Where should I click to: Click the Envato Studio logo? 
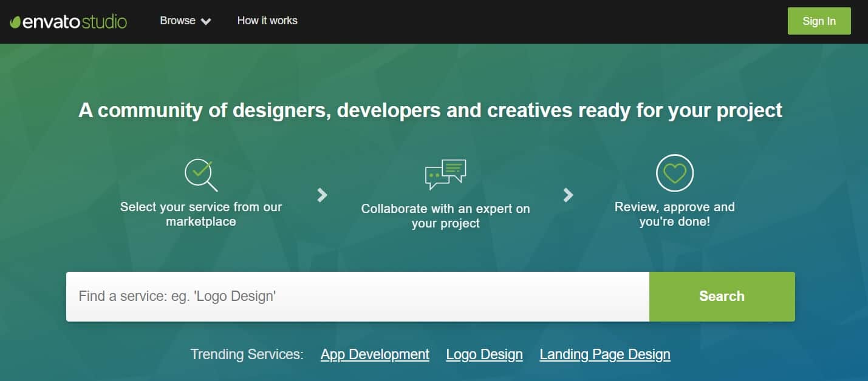click(69, 22)
